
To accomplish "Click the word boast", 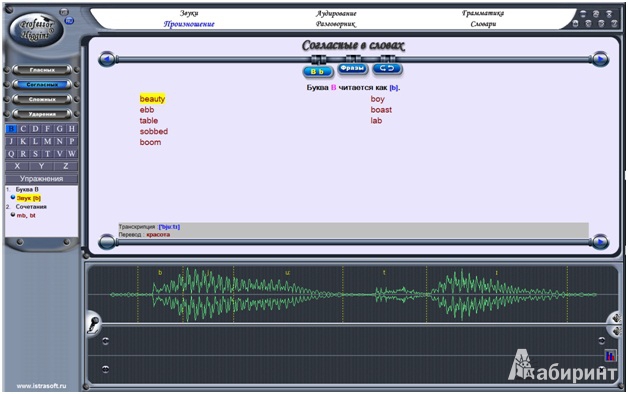I will 381,110.
